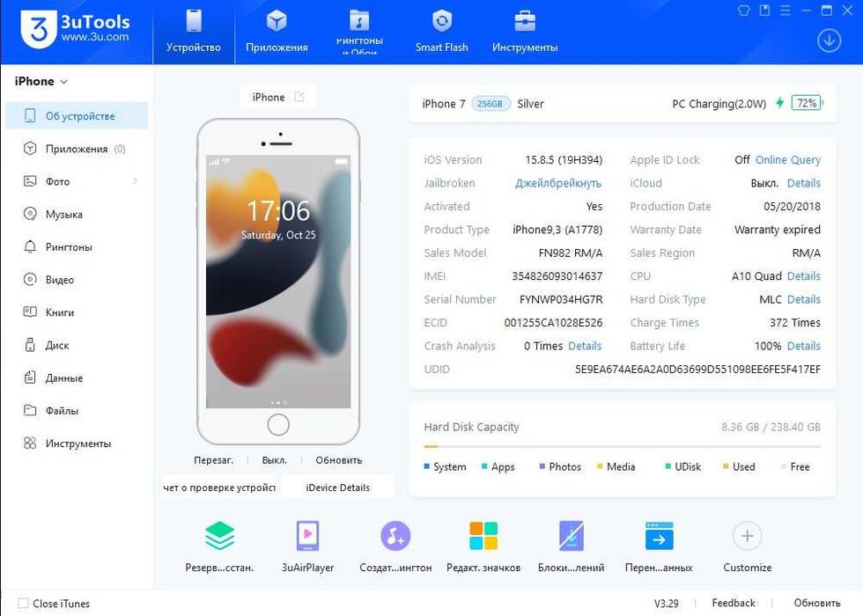Click the Выкл. power off button

click(274, 459)
